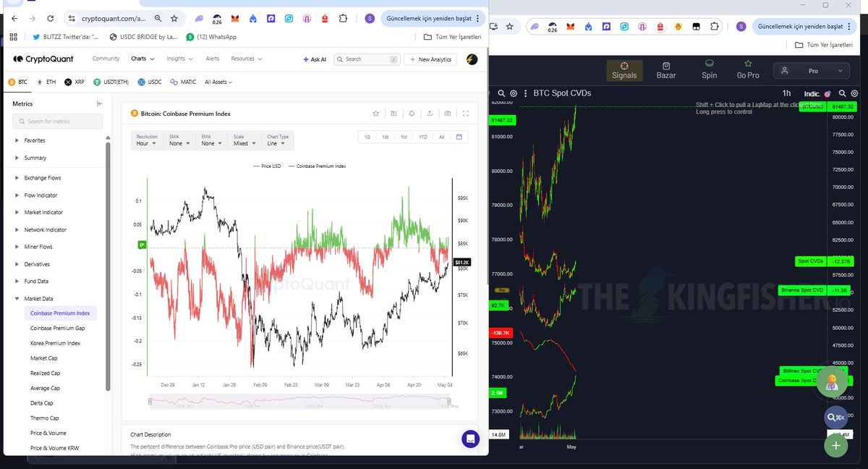Go back in the CryptoQuant browser window
868x469 pixels.
(14, 18)
